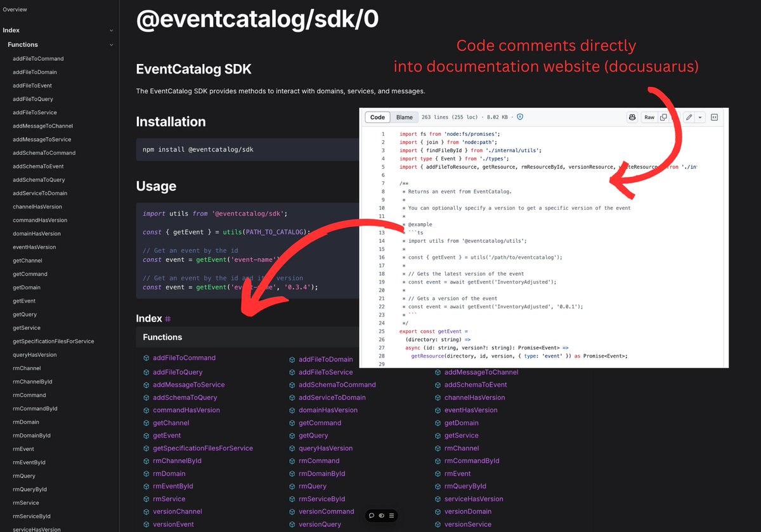Screen dimensions: 761x532
Task: Switch to the Code tab
Action: 377,117
